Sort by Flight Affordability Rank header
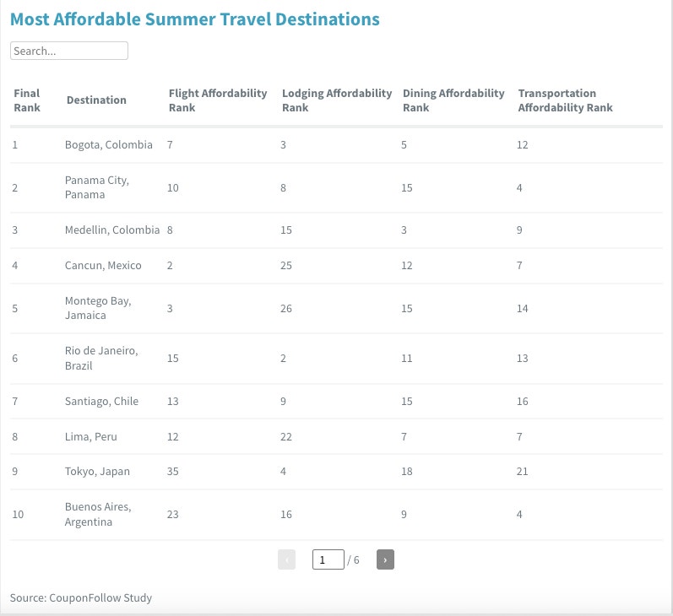This screenshot has height=616, width=673. click(218, 100)
